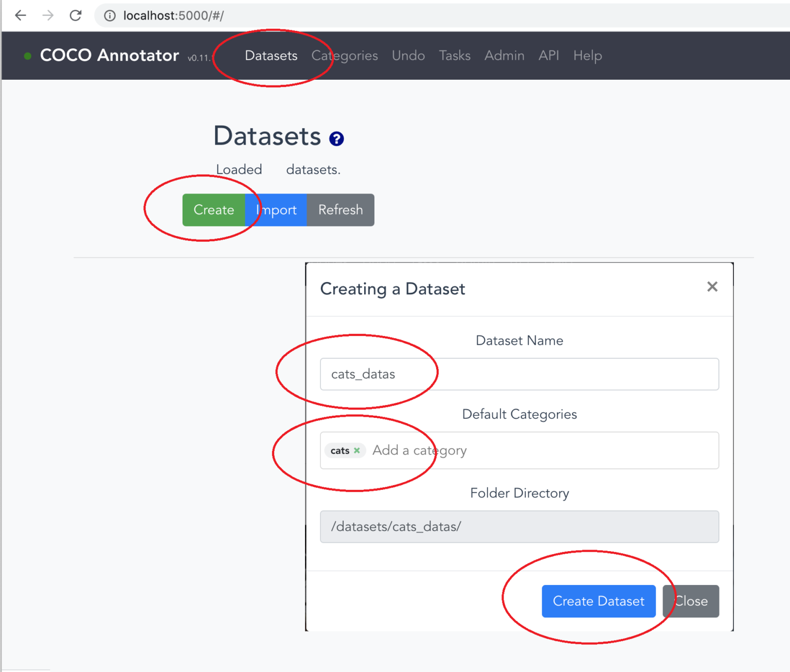
Task: Open the Categories nav tab
Action: tap(345, 56)
